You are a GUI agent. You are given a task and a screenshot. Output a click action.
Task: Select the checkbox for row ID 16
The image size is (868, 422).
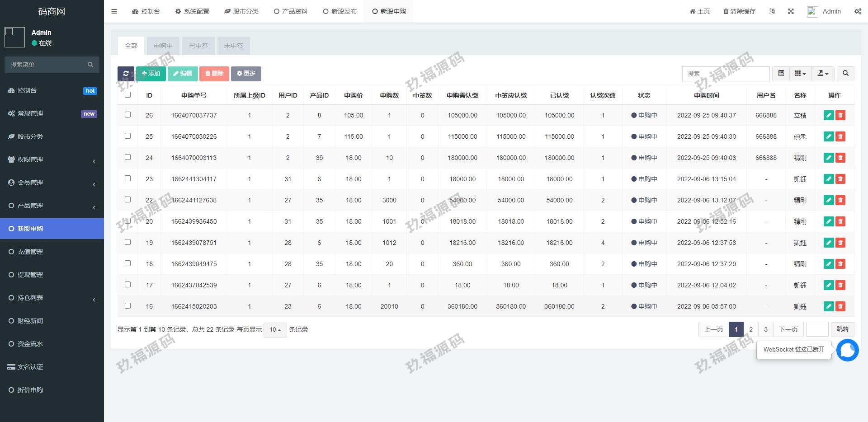(x=127, y=306)
